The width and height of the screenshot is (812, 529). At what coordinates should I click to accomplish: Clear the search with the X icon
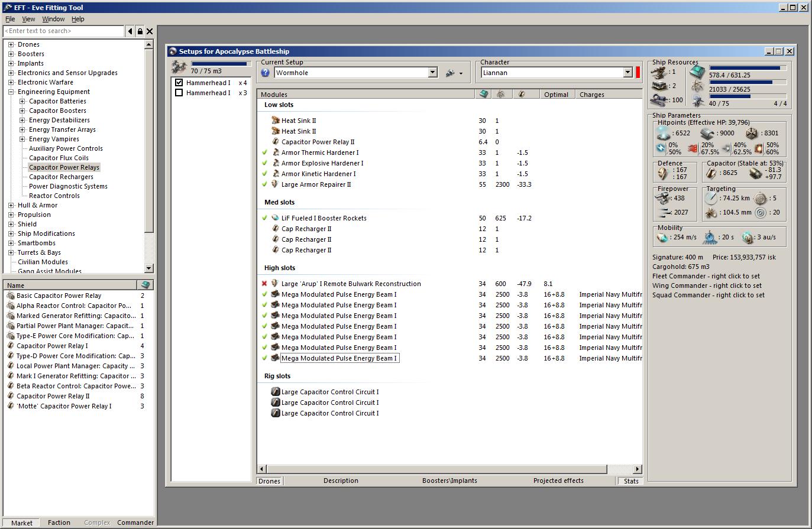pos(150,31)
